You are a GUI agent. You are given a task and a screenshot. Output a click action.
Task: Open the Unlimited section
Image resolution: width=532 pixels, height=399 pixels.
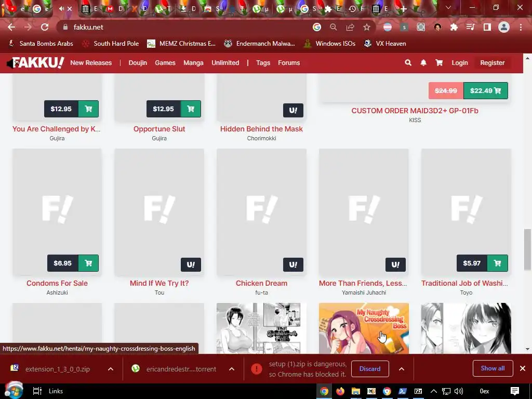225,63
